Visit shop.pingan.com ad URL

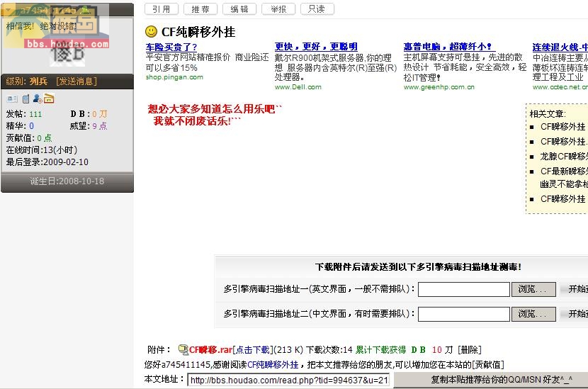pyautogui.click(x=174, y=77)
